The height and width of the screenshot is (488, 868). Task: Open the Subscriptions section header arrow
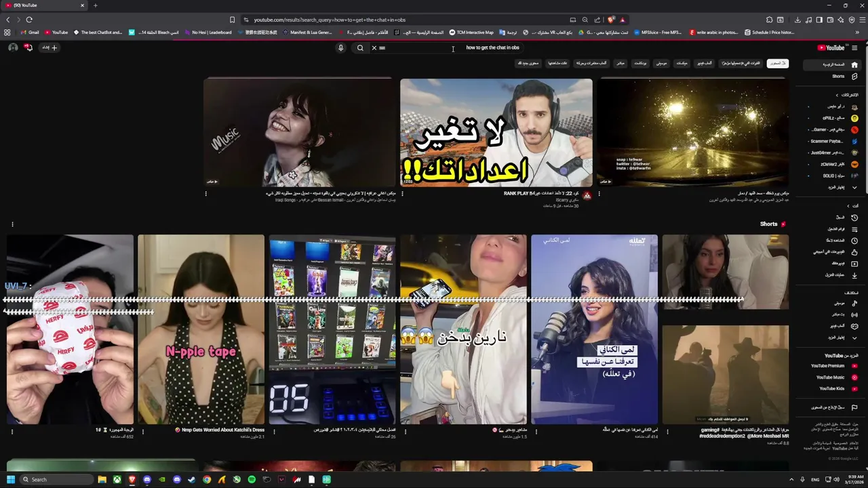click(837, 95)
